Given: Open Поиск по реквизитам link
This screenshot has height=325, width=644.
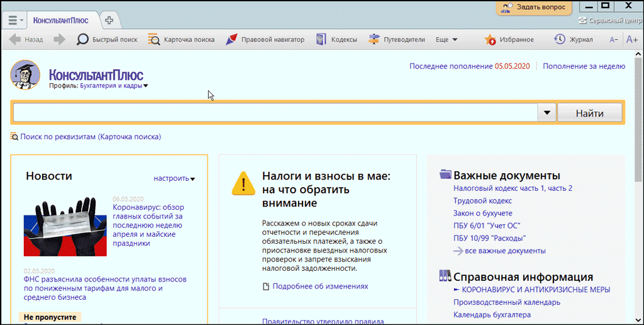Looking at the screenshot, I should (91, 137).
